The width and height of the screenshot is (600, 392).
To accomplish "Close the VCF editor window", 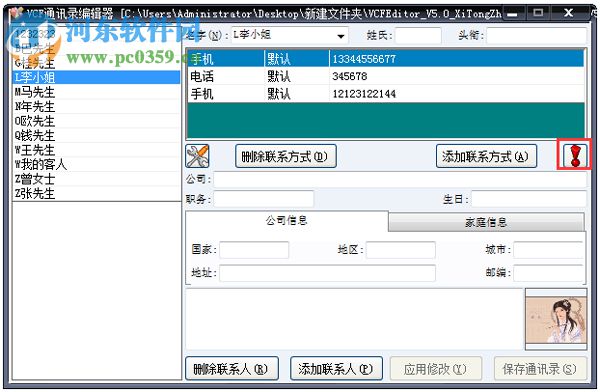I will [569, 13].
